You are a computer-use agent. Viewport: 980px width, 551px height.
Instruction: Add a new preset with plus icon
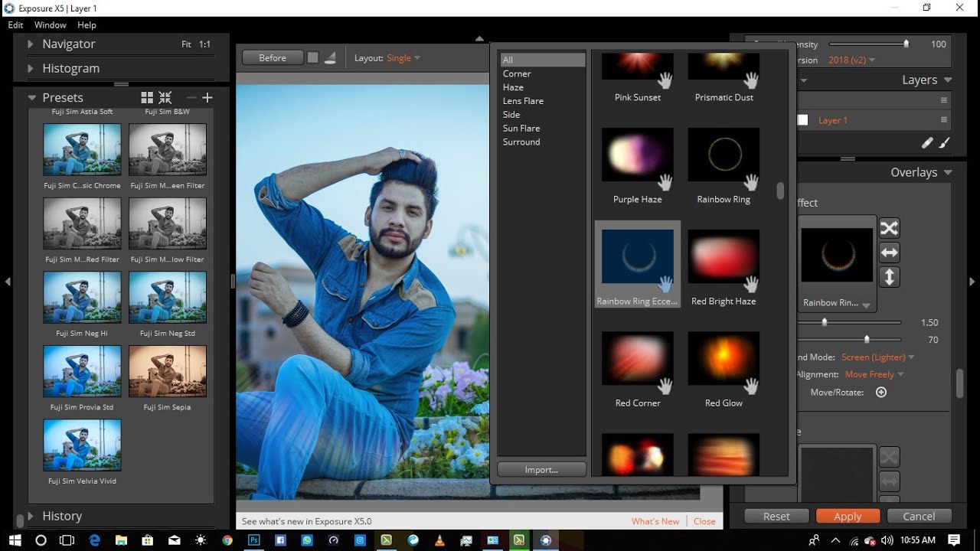pyautogui.click(x=207, y=98)
